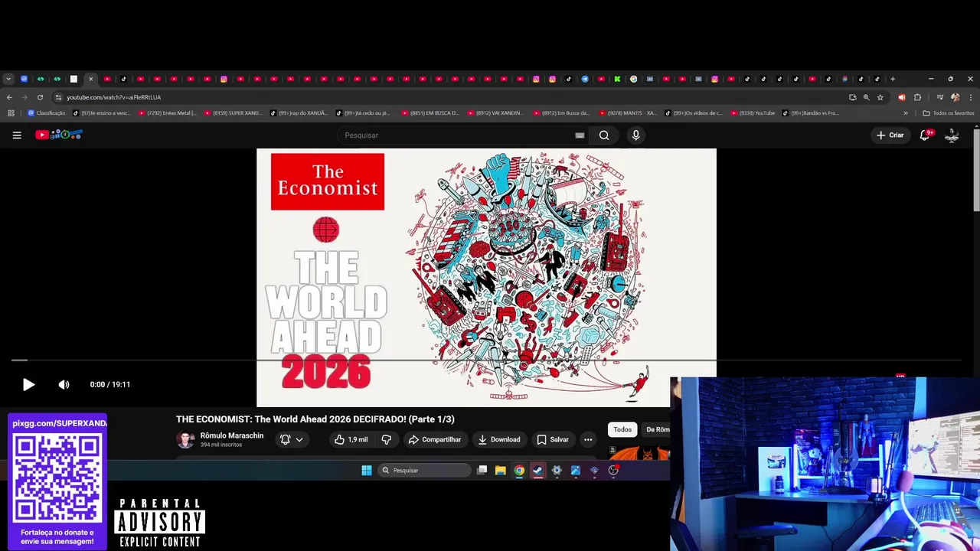Open Rômulo Maraschin channel name

click(x=232, y=435)
